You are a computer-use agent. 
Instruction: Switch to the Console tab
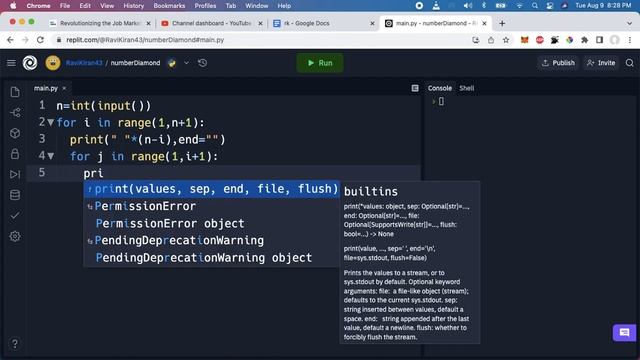point(440,88)
